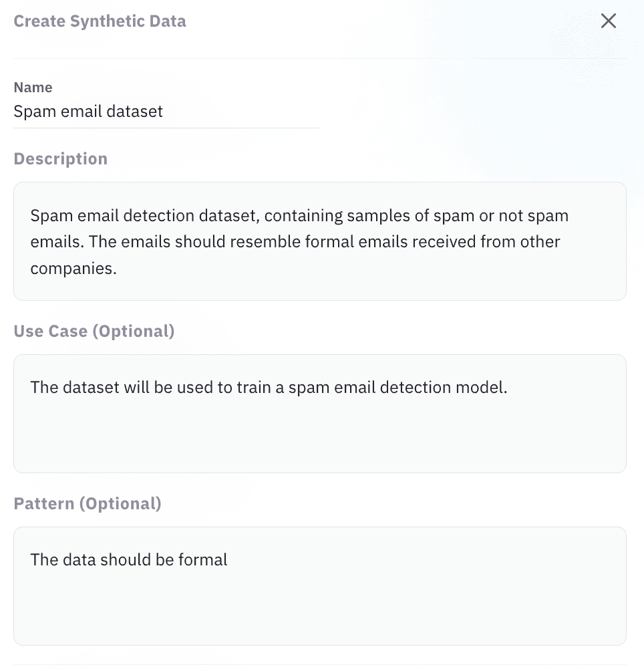The image size is (644, 671).
Task: Click the Name field label
Action: point(33,88)
